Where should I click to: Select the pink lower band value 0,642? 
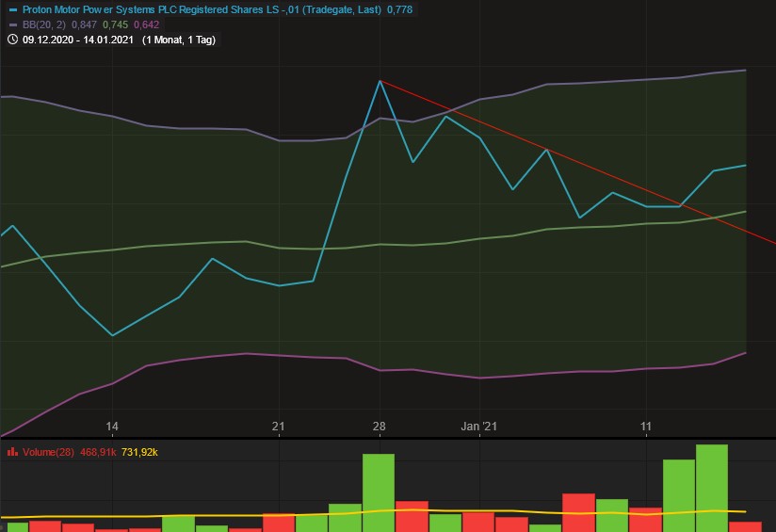(x=148, y=24)
